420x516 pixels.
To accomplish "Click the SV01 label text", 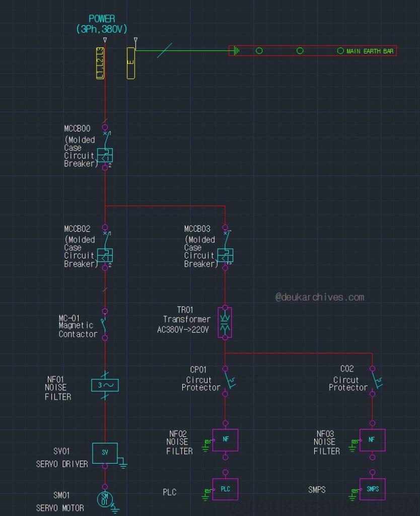I will [61, 451].
